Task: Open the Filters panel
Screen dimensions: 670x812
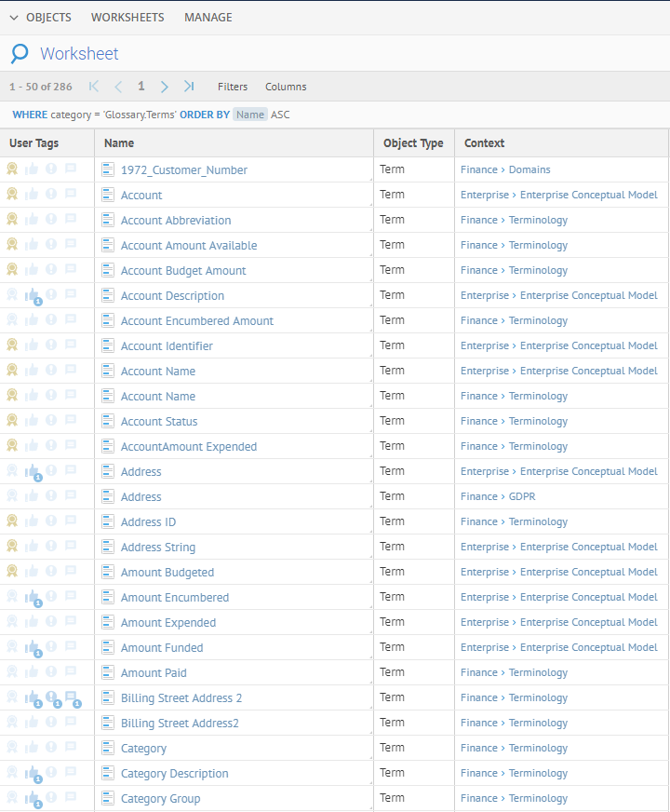Action: pyautogui.click(x=233, y=87)
